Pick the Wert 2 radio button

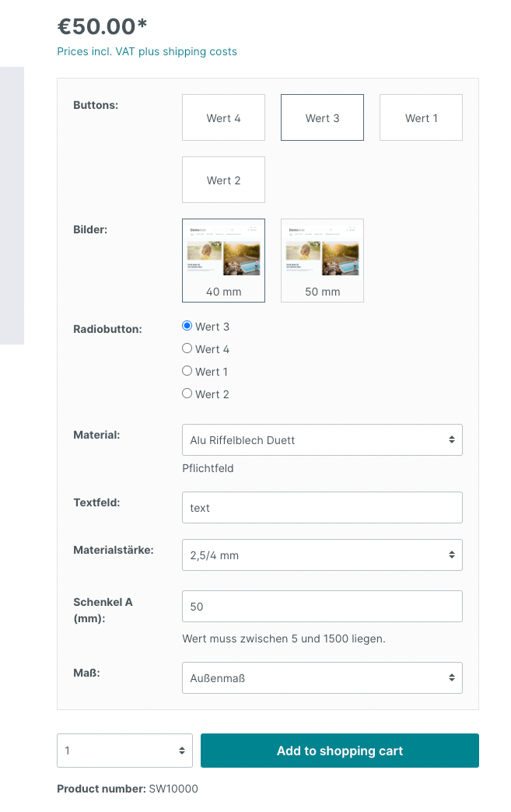[187, 394]
